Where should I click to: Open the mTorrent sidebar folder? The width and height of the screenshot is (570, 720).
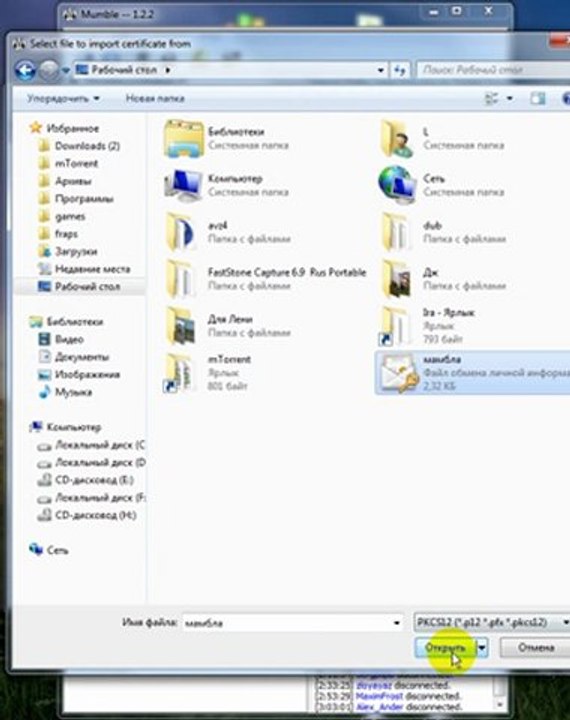pos(68,163)
